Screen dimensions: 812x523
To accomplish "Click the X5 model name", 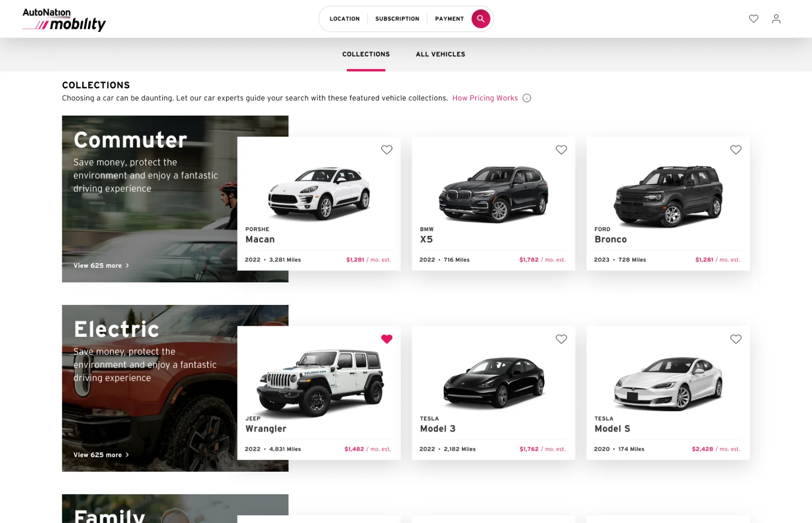I will pos(426,240).
